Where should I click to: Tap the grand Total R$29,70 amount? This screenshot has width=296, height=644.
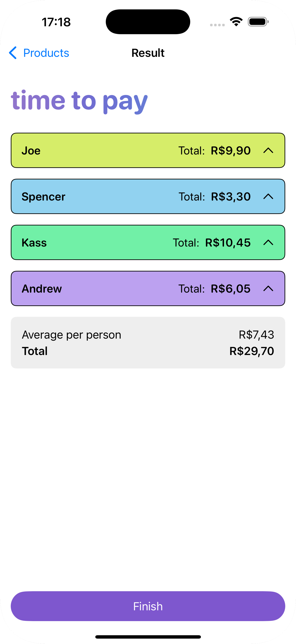tap(251, 351)
